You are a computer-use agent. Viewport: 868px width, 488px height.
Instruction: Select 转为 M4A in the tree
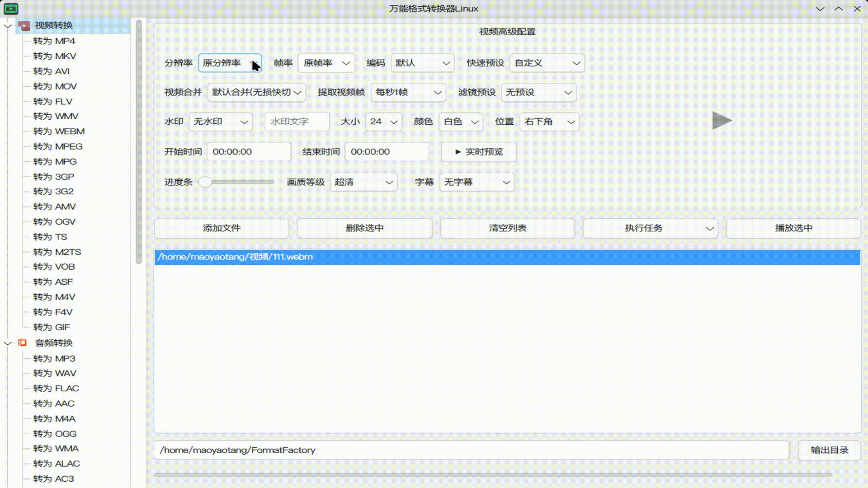54,419
